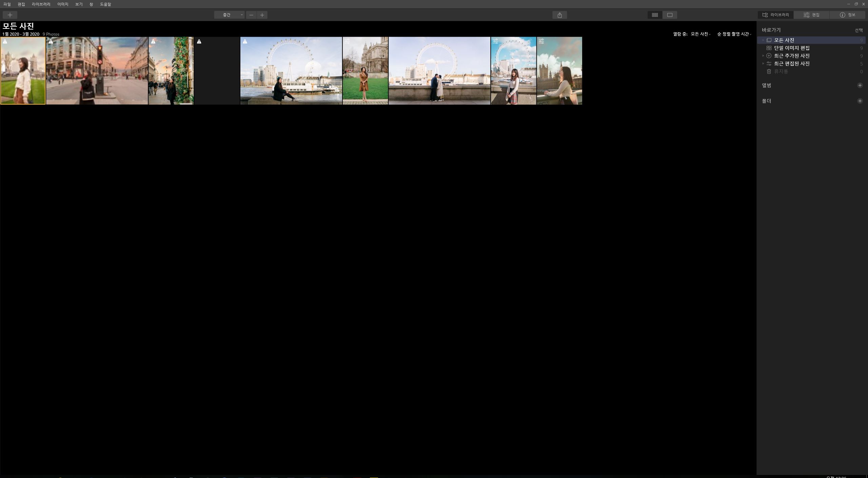Switch to single image view mode

[670, 15]
